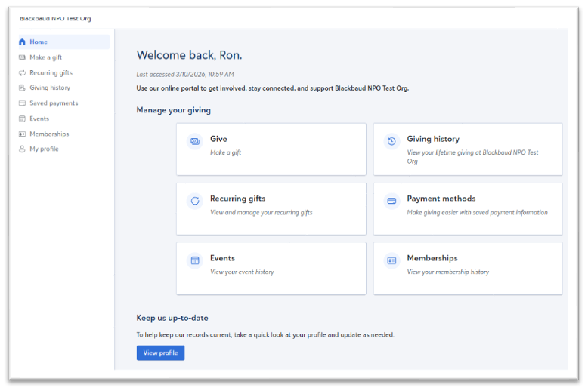The width and height of the screenshot is (588, 391).
Task: Click the Recurring gifts sidebar icon
Action: click(22, 72)
